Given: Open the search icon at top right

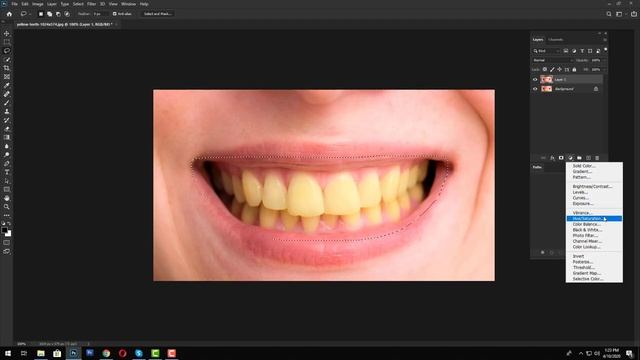Looking at the screenshot, I should coord(609,14).
